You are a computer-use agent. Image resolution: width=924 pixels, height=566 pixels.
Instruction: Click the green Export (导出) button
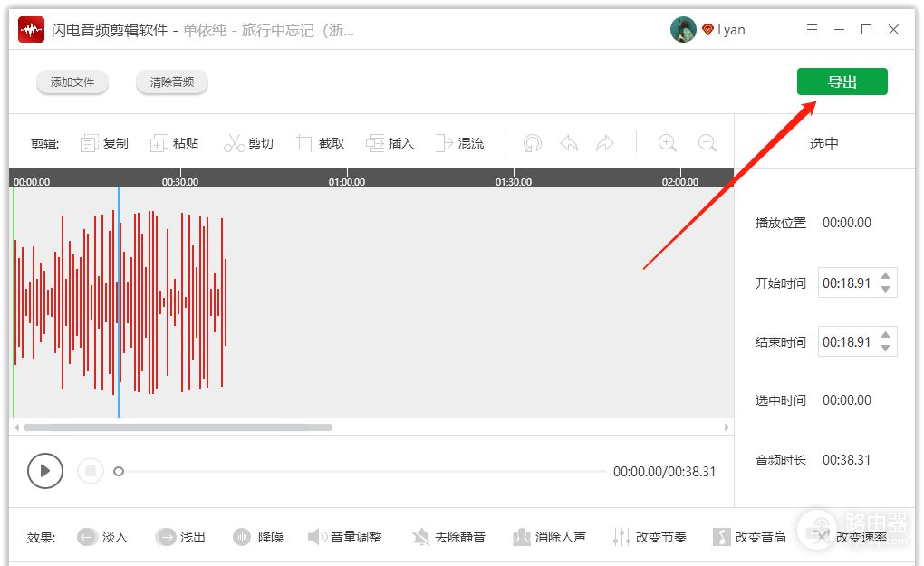pos(842,82)
